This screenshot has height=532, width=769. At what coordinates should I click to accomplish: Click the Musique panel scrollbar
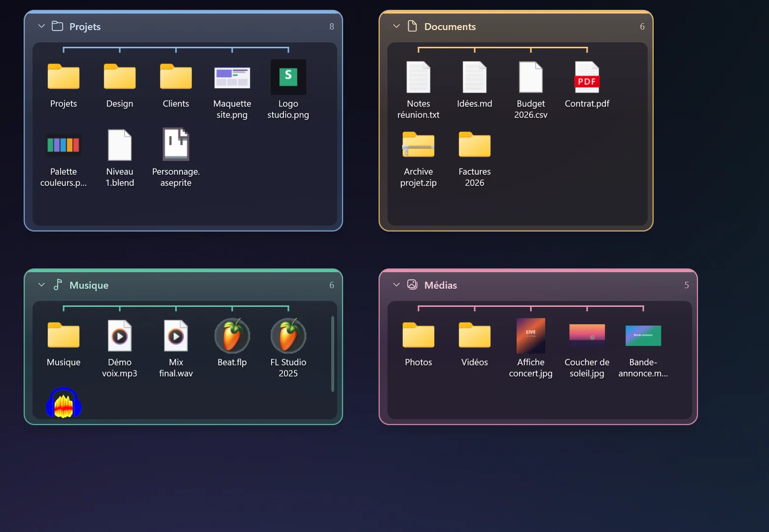click(x=333, y=354)
